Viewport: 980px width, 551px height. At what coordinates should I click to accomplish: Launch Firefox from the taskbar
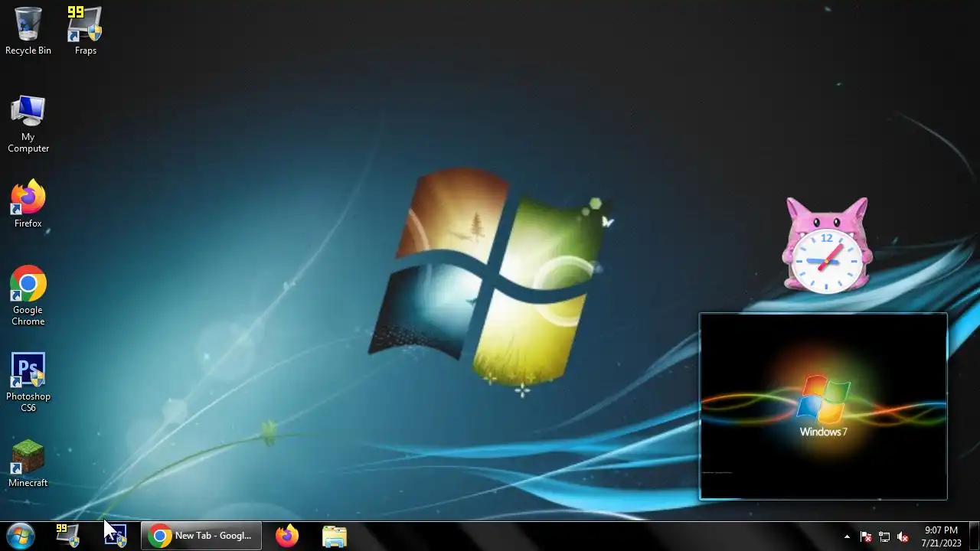[x=287, y=536]
